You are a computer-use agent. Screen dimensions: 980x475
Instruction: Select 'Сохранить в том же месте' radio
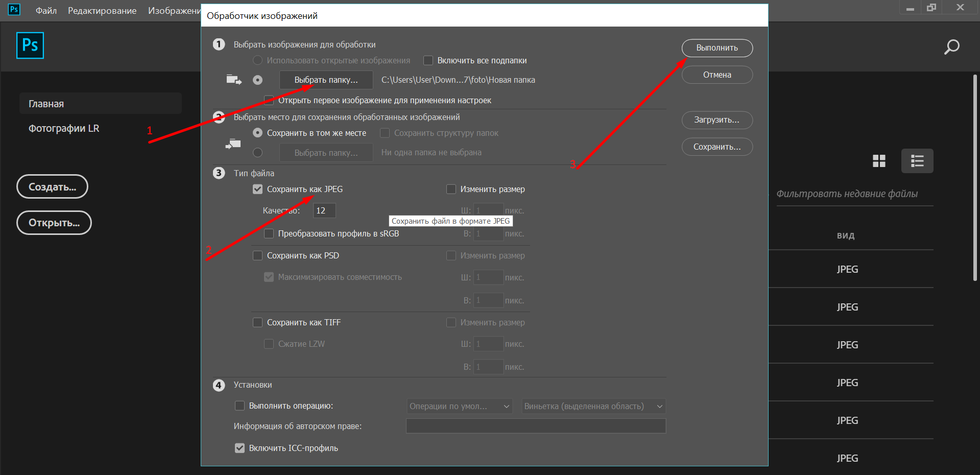pyautogui.click(x=258, y=133)
